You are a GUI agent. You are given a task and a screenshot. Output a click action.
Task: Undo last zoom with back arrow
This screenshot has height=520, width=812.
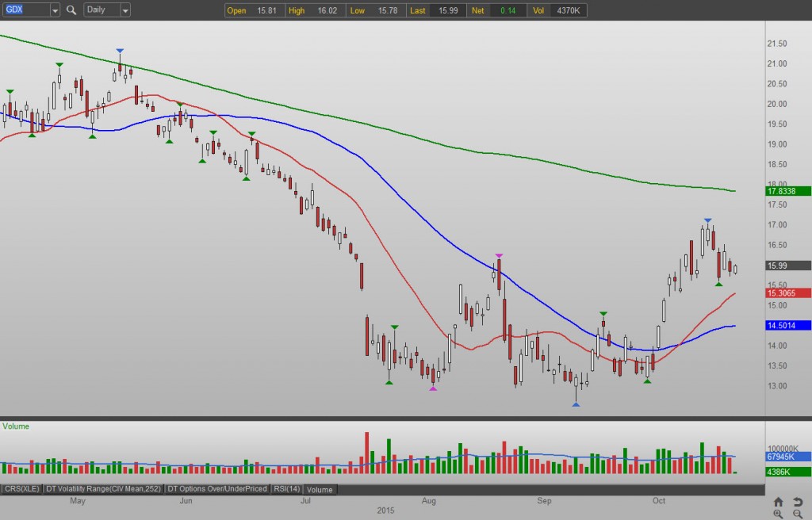798,501
